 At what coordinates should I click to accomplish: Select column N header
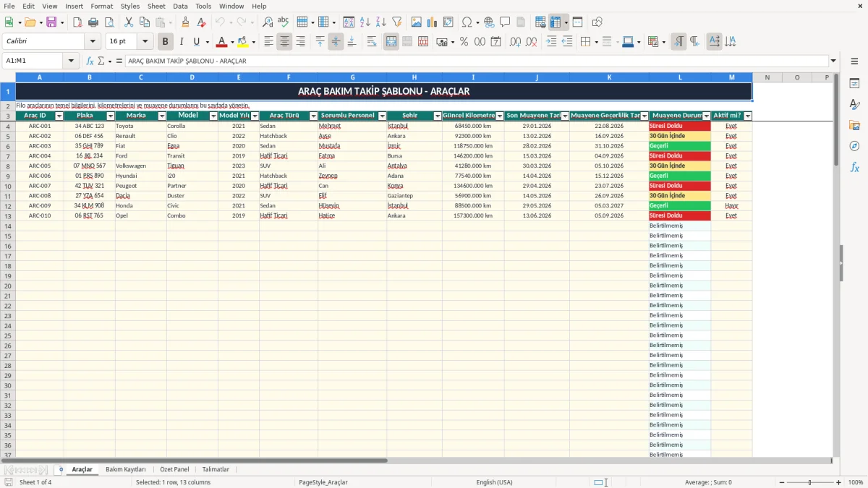click(767, 77)
